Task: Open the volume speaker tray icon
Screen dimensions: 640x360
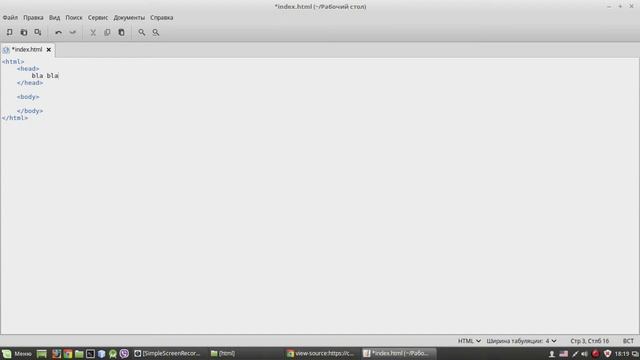Action: (x=584, y=354)
